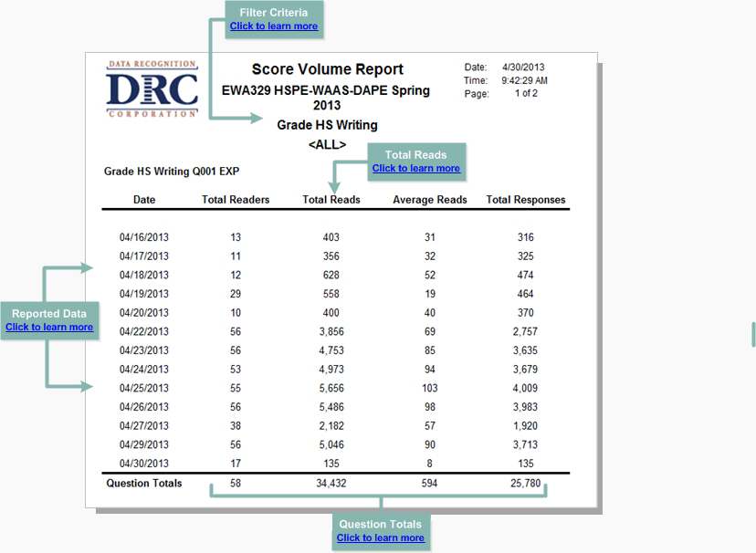Image resolution: width=756 pixels, height=553 pixels.
Task: Click the DRC Data Recognition Corporation logo
Action: coord(152,89)
